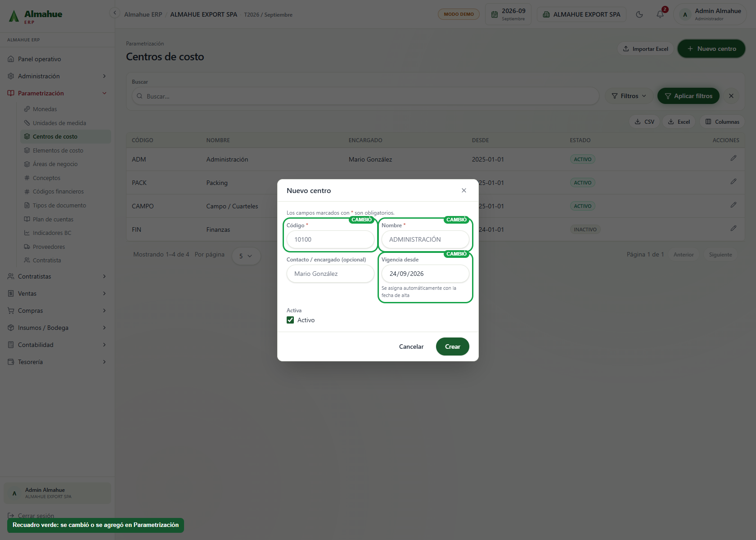Click the Contacto / encargado field

[330, 274]
